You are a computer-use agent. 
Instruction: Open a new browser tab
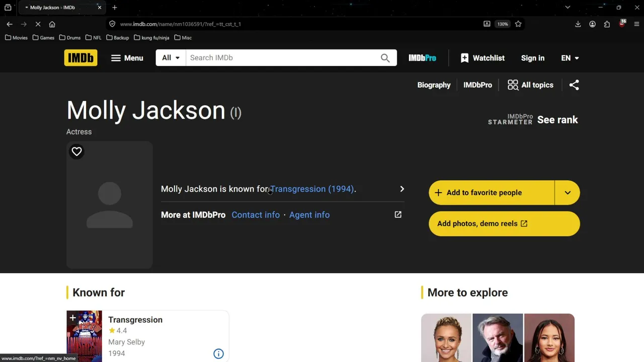tap(115, 8)
